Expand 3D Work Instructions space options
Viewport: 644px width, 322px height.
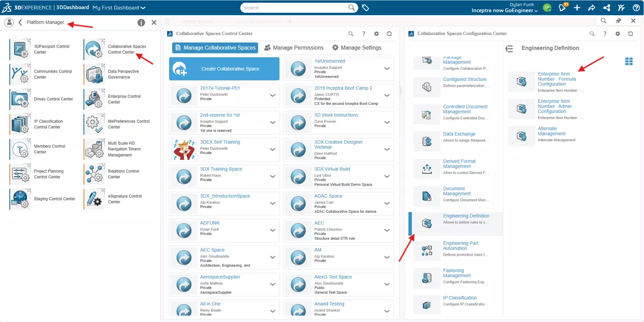387,123
